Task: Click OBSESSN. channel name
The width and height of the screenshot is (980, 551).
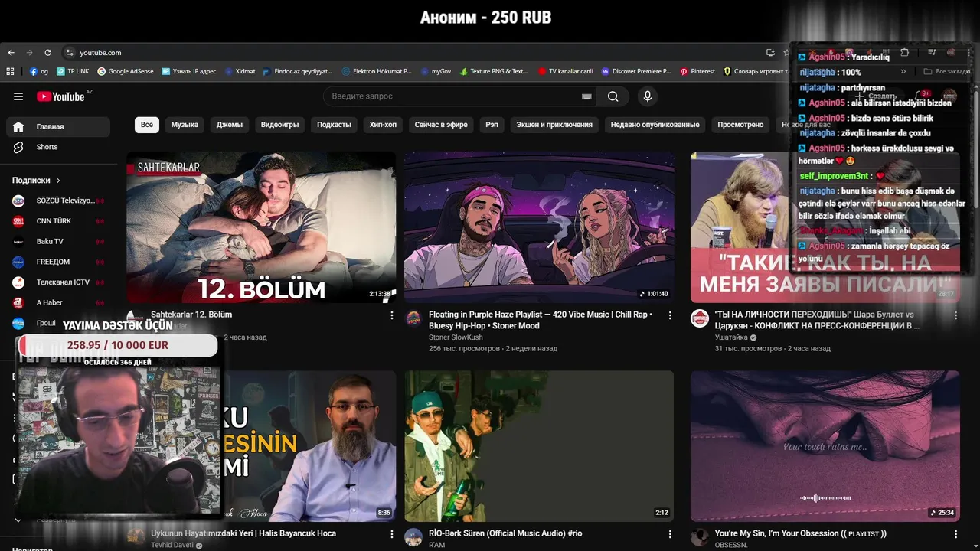Action: [732, 546]
